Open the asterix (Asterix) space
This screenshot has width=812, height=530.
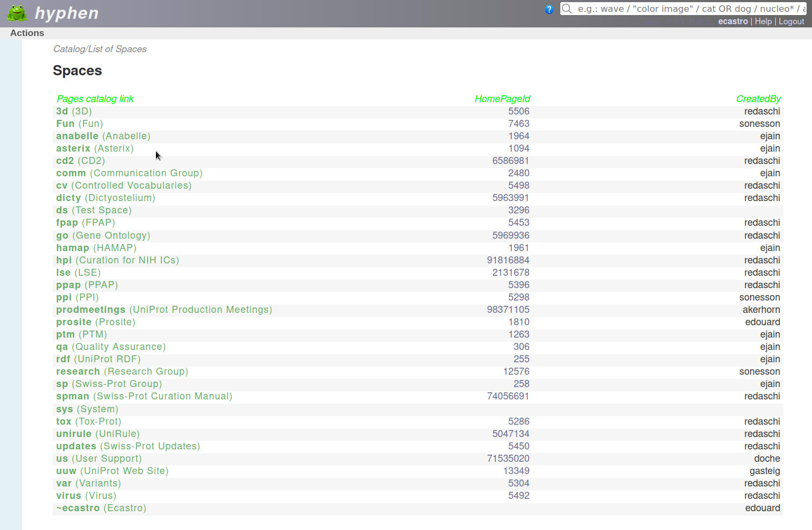point(95,148)
